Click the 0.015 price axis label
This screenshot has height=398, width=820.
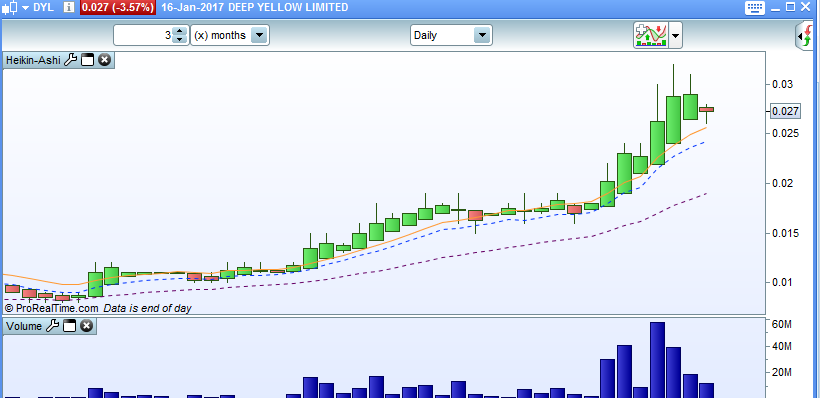[785, 233]
